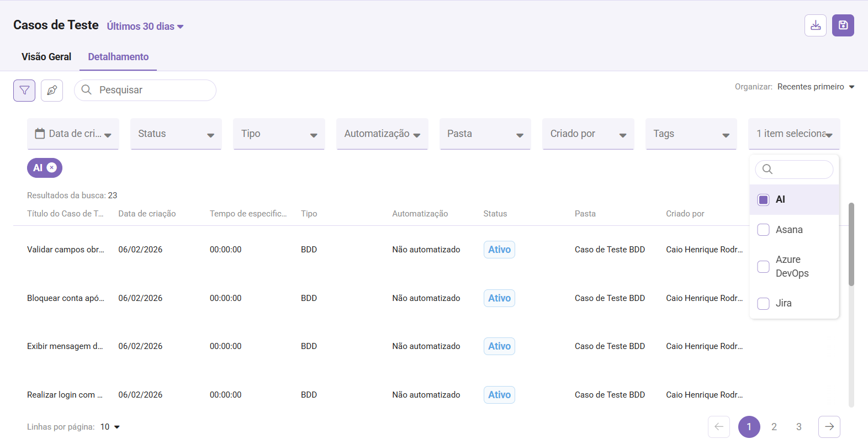Go to next page arrow
868x444 pixels.
tap(829, 427)
